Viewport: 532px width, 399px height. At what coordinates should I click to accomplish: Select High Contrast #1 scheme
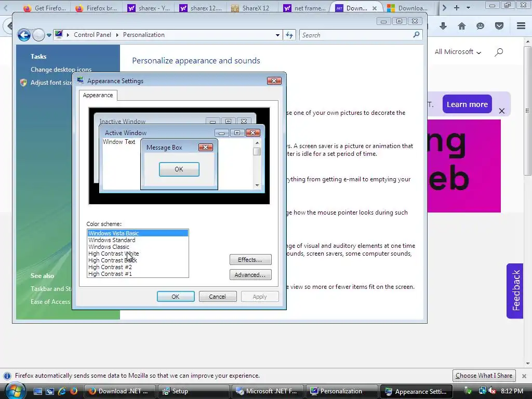pyautogui.click(x=137, y=274)
